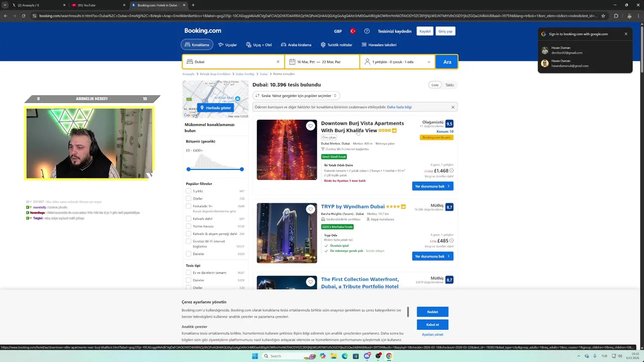The height and width of the screenshot is (362, 644).
Task: Select the Uçuş + Otel tab
Action: [259, 45]
